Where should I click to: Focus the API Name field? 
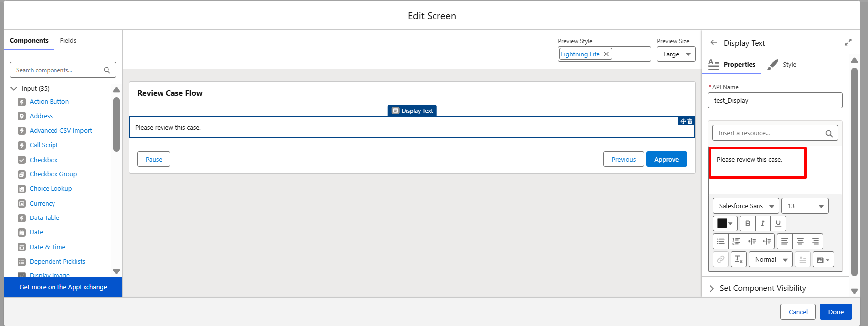click(775, 100)
